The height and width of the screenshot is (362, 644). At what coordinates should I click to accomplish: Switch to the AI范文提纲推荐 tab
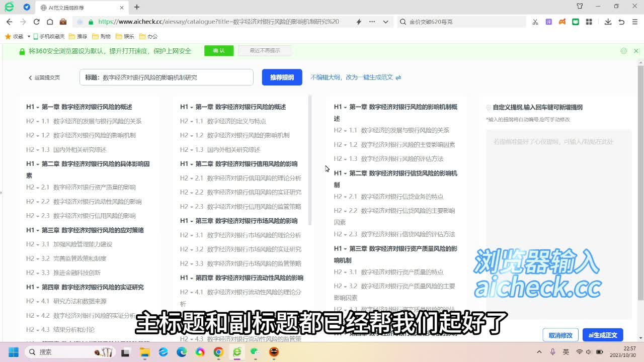tap(80, 8)
